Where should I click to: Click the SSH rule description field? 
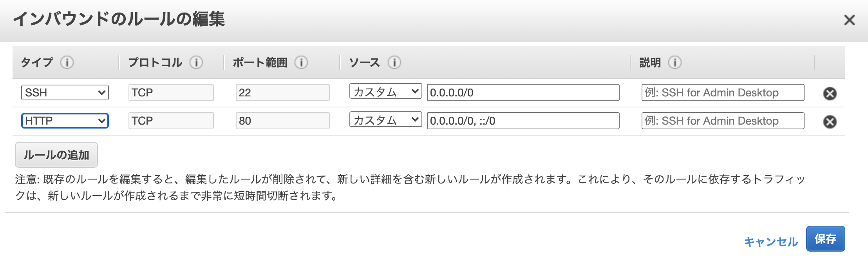tap(723, 92)
